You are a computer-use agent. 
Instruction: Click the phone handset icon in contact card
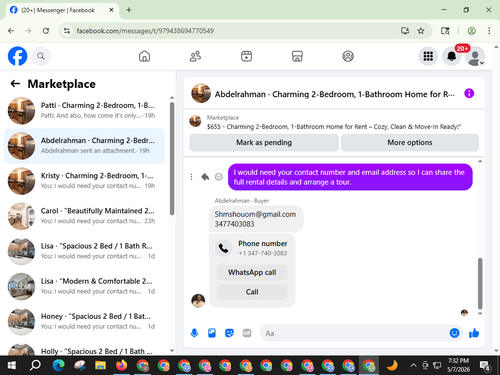point(223,248)
